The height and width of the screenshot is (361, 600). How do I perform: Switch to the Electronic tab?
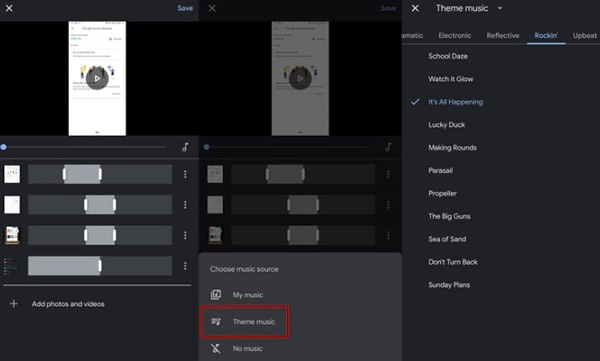455,36
